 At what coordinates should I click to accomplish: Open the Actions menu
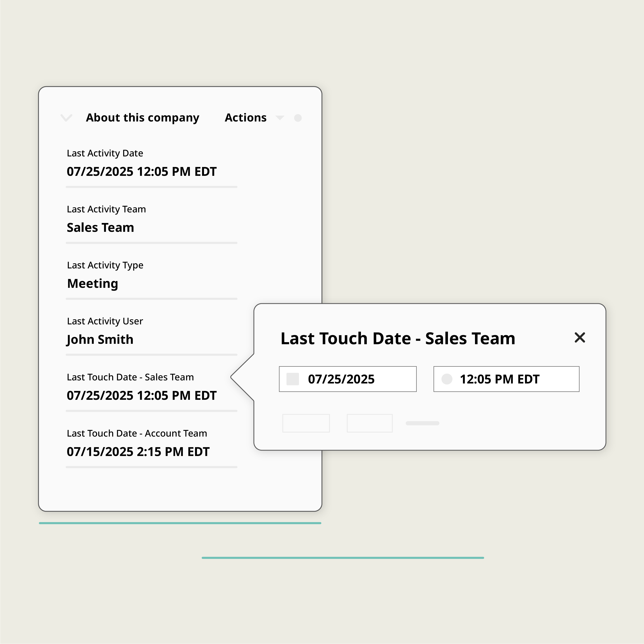245,118
